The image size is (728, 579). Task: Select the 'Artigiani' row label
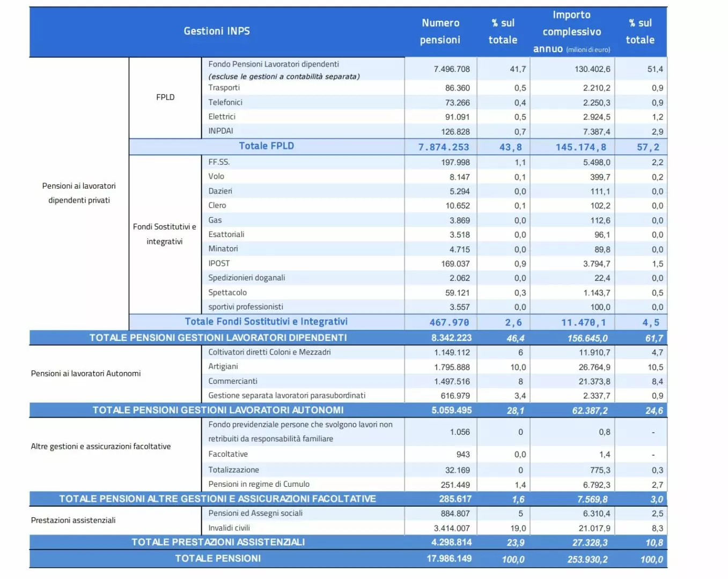click(x=223, y=367)
